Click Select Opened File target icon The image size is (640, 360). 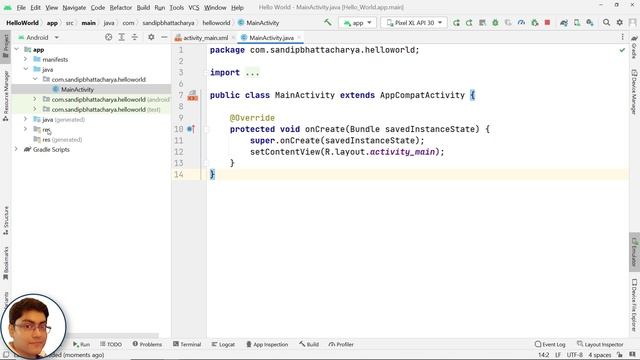[x=108, y=37]
